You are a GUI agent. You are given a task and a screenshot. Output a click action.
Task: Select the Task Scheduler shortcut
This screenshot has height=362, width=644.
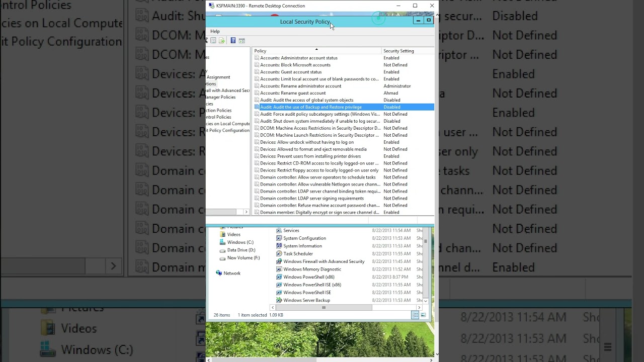click(294, 254)
